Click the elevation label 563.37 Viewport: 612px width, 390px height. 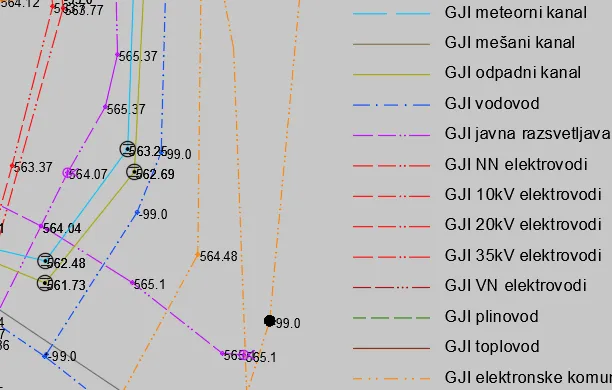pos(33,167)
